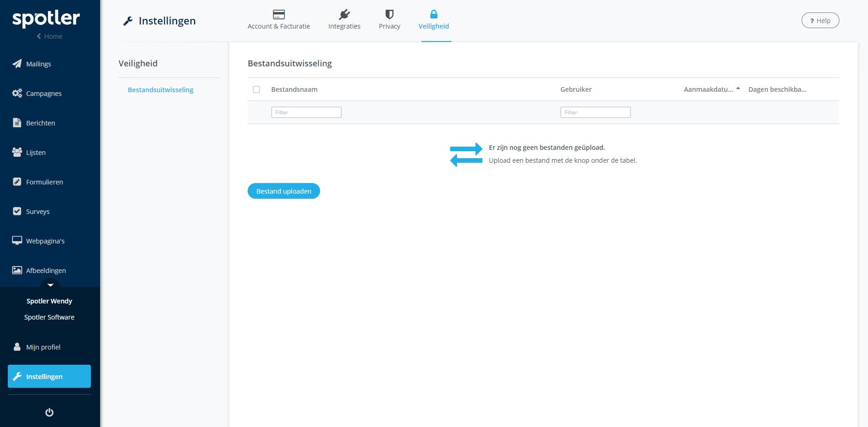Open the Integraties tab
868x427 pixels.
tap(344, 20)
